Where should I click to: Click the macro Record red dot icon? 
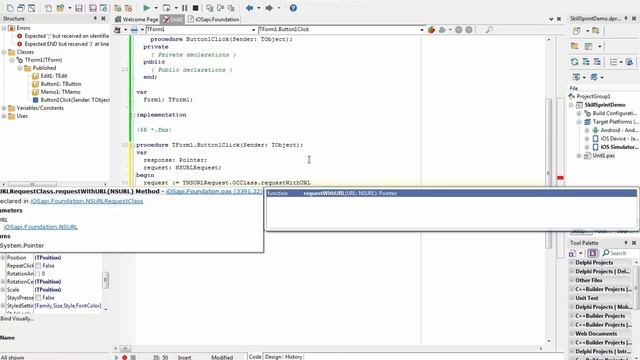[x=124, y=357]
